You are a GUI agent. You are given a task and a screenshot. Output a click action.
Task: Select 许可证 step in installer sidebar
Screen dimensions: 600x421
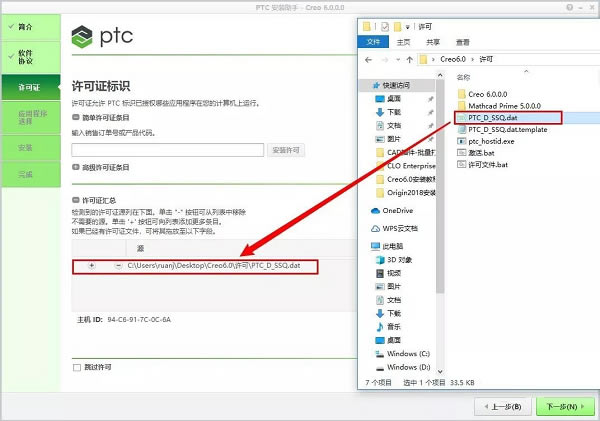click(x=31, y=87)
